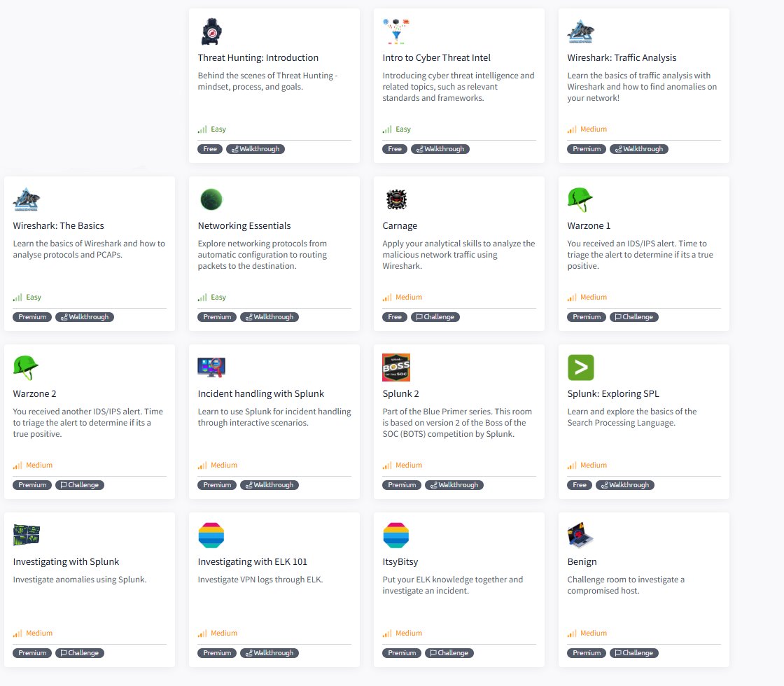This screenshot has width=784, height=686.
Task: Click the Incident handling with Splunk monitor icon
Action: point(211,367)
